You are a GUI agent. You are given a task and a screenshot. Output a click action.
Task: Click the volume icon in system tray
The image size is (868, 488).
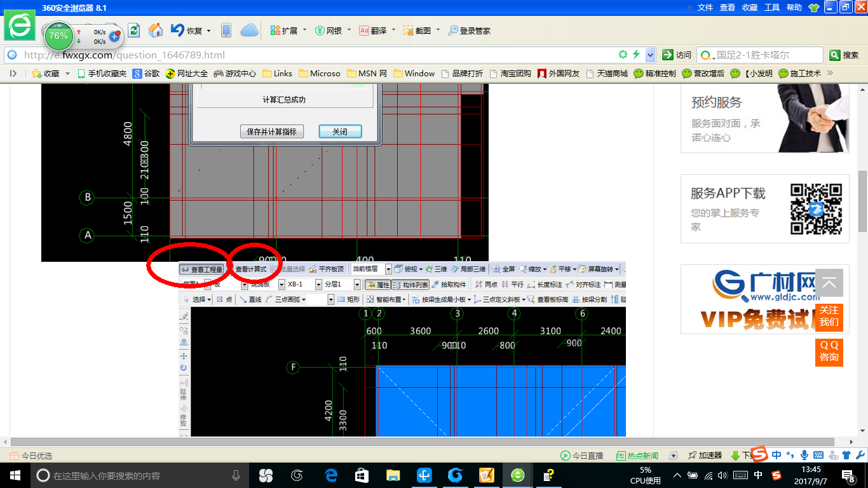click(x=722, y=475)
